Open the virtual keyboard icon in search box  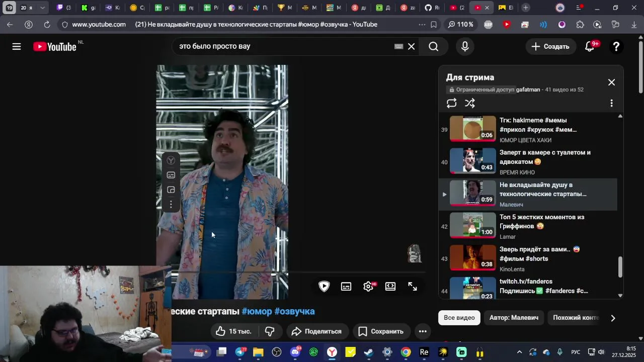(x=398, y=46)
